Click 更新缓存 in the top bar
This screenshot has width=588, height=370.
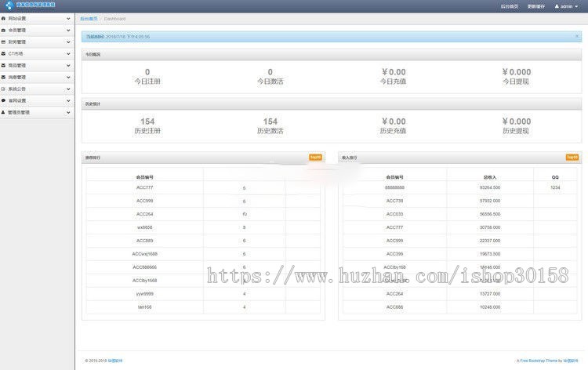point(537,6)
